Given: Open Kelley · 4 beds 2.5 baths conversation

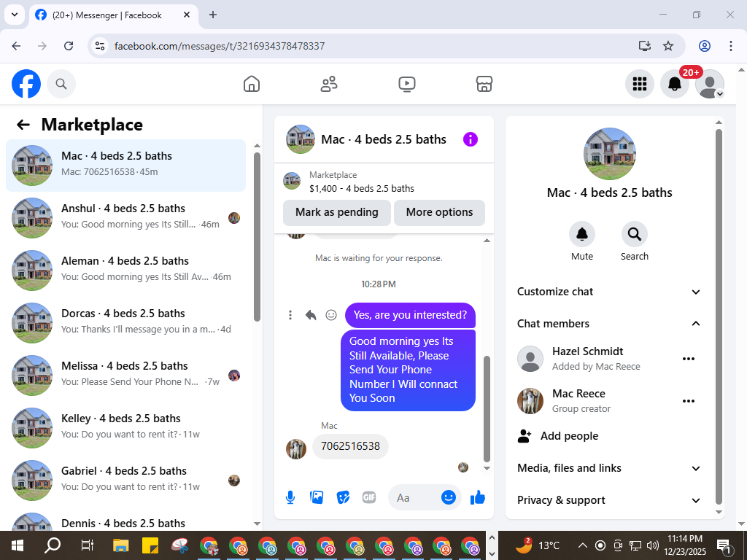Looking at the screenshot, I should coord(125,427).
